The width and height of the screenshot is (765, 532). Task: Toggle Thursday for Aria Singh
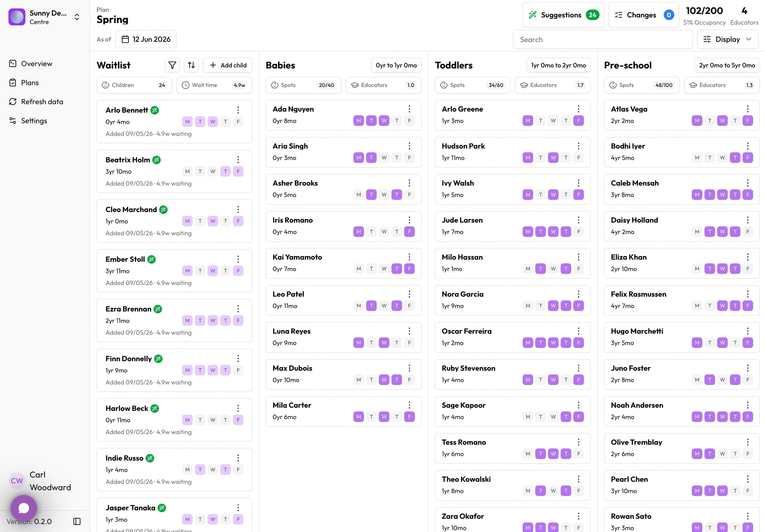pyautogui.click(x=397, y=158)
